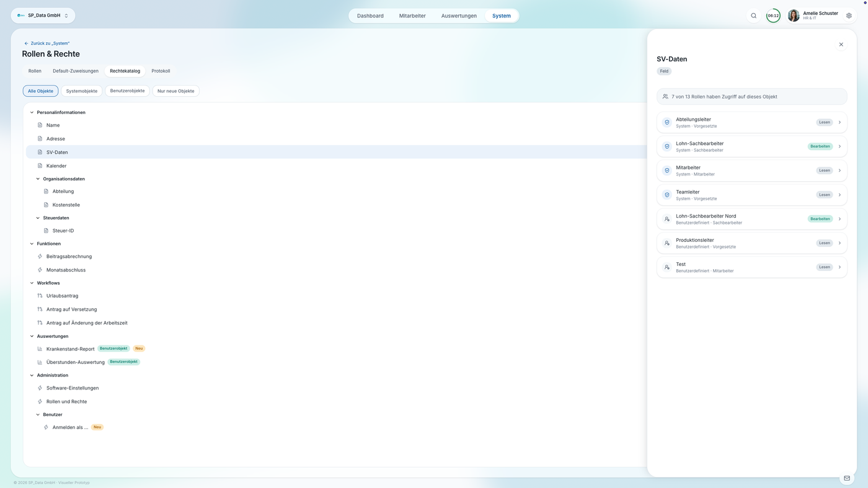Click shield icon of Mitarbeiter role
The height and width of the screenshot is (488, 868).
(667, 171)
